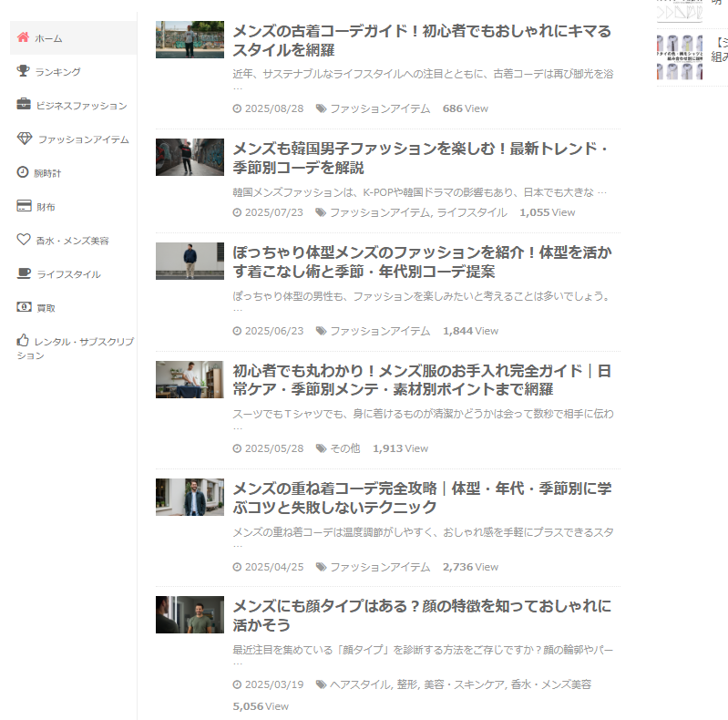The image size is (728, 720).
Task: Open the 顔タイプ article thumbnail
Action: [x=190, y=615]
